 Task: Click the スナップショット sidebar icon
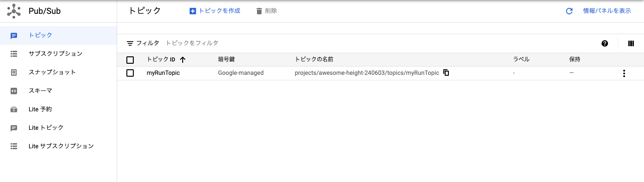tap(14, 73)
